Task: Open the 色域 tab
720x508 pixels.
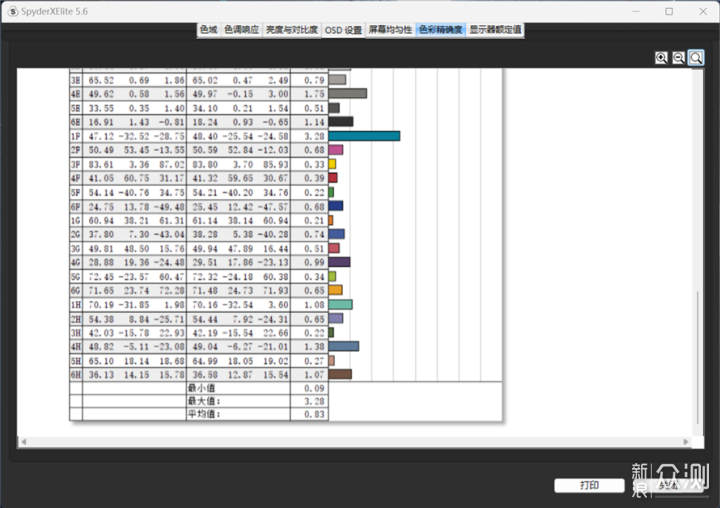Action: [208, 30]
